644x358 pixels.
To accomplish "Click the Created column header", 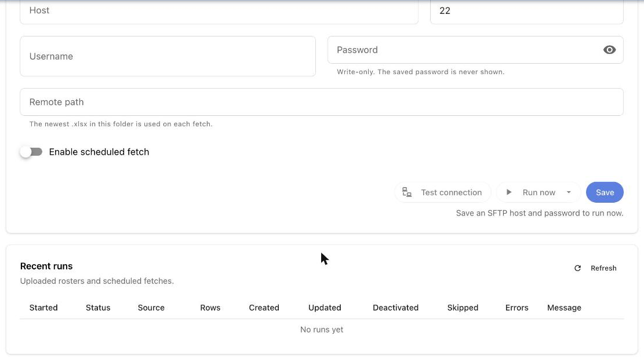I will tap(264, 308).
